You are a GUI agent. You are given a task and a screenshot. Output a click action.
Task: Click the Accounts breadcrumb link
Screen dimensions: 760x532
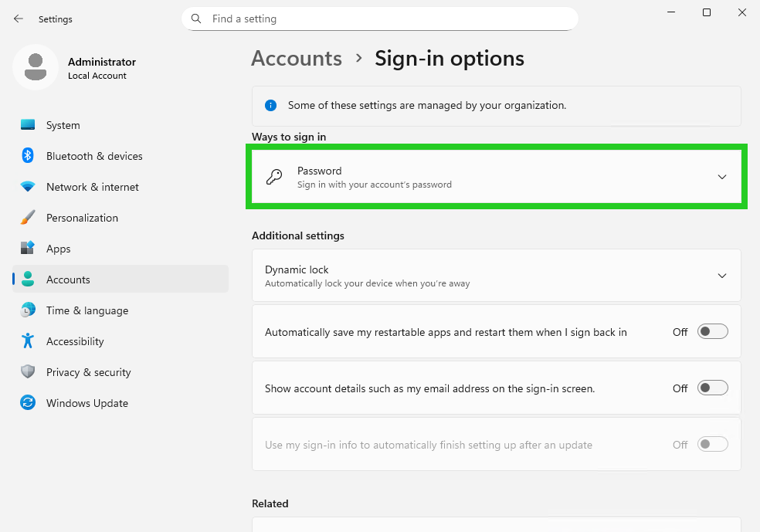(x=297, y=58)
